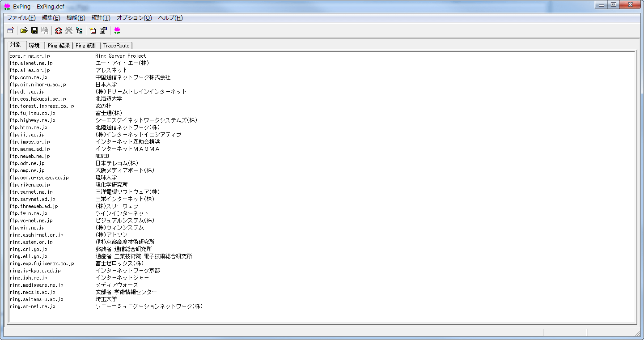The width and height of the screenshot is (644, 340).
Task: Click the new document sparkle icon
Action: click(x=93, y=30)
